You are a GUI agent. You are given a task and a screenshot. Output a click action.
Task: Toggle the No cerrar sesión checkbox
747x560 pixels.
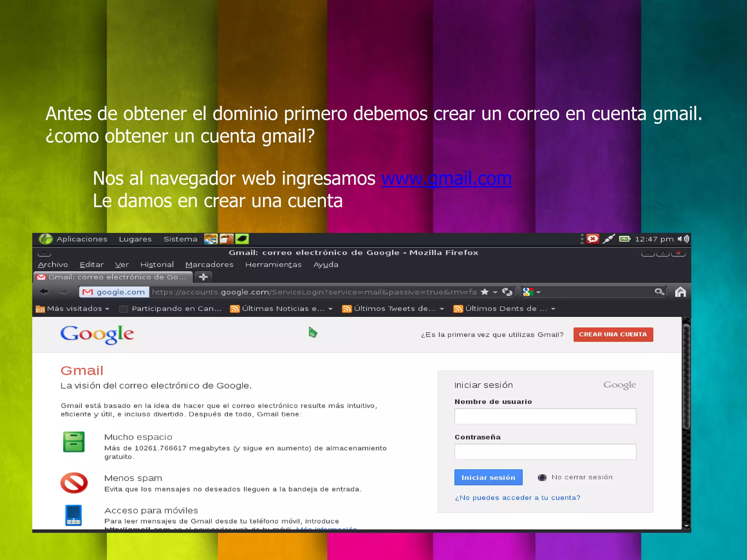tap(542, 478)
